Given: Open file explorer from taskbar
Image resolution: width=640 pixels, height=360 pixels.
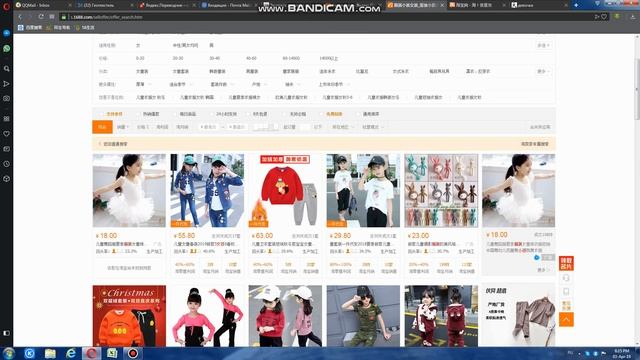Looking at the screenshot, I should (x=50, y=353).
